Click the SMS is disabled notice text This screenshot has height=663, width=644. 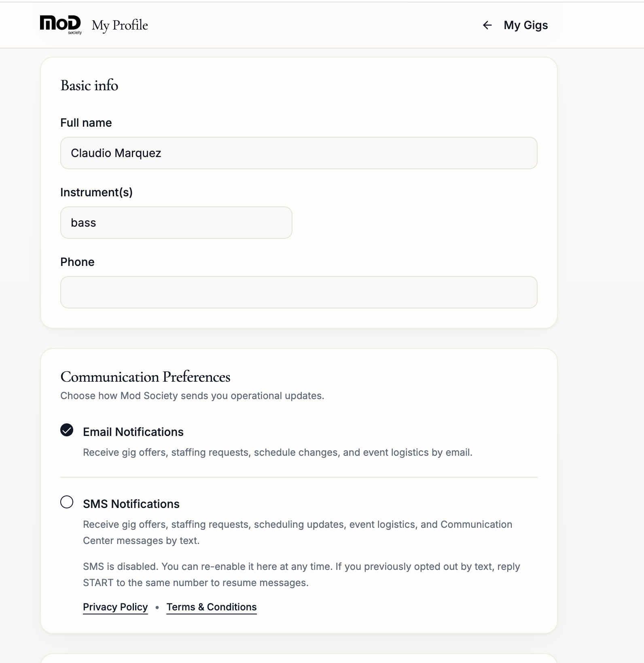pos(301,575)
